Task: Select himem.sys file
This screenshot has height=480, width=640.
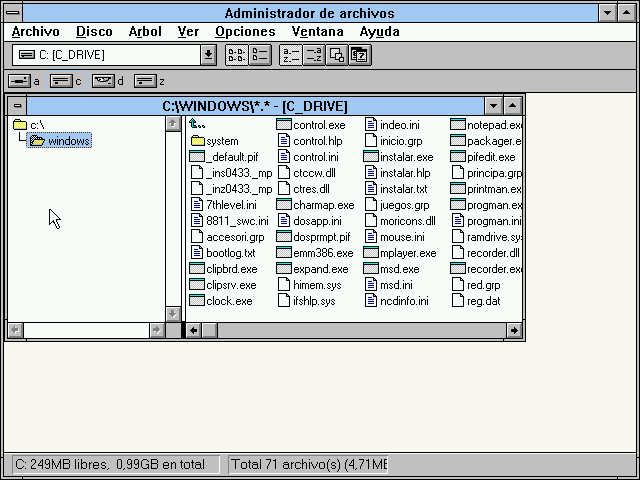Action: tap(309, 285)
